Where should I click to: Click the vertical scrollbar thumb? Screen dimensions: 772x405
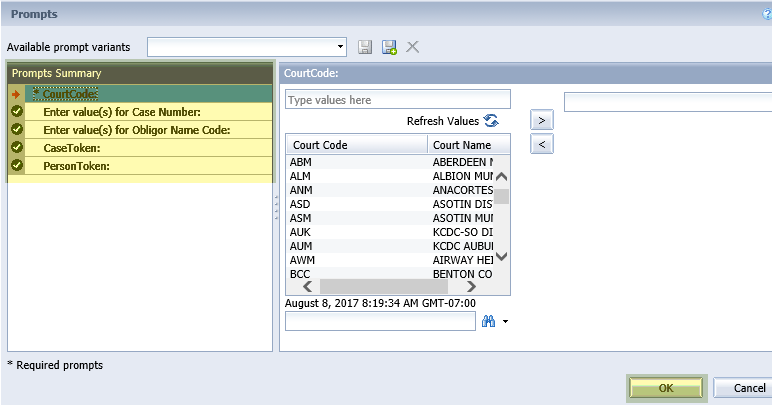pyautogui.click(x=501, y=196)
